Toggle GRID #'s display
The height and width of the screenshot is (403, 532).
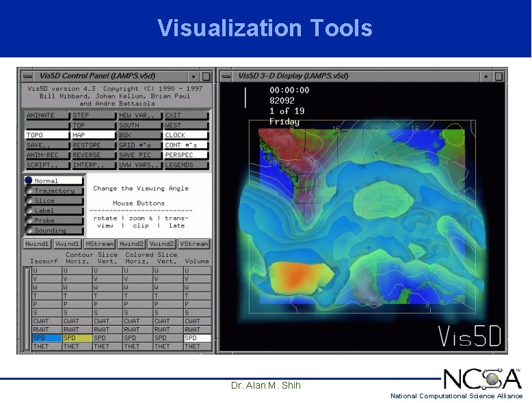coord(139,145)
